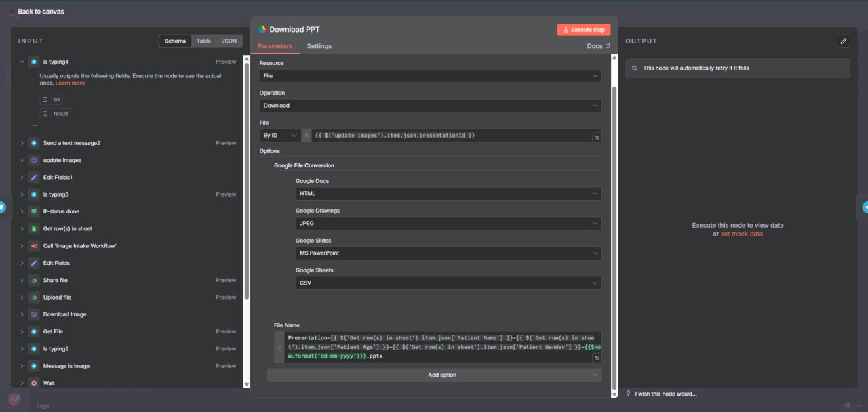Screen dimensions: 868x412
Task: Click the Telegram icon on the right edge
Action: click(x=864, y=207)
